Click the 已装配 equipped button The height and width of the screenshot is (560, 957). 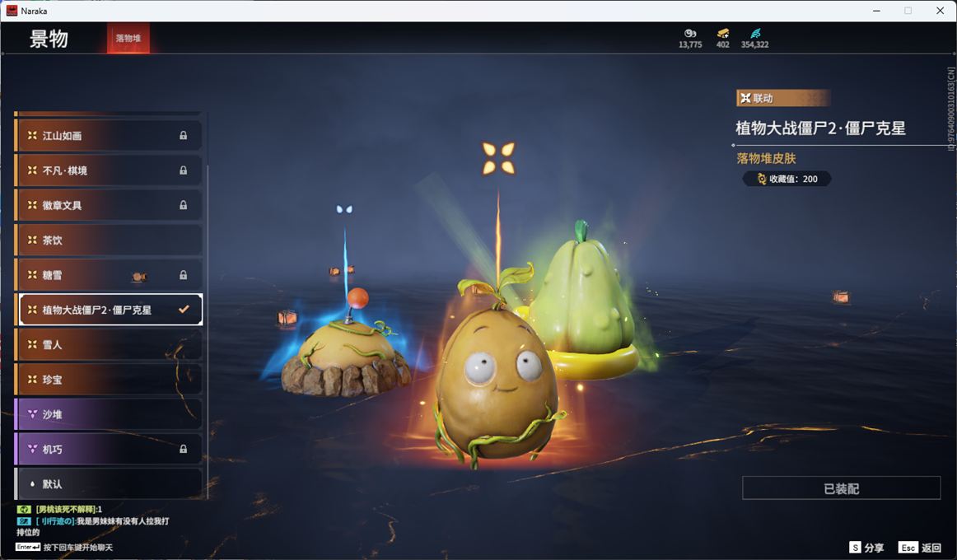pyautogui.click(x=841, y=488)
